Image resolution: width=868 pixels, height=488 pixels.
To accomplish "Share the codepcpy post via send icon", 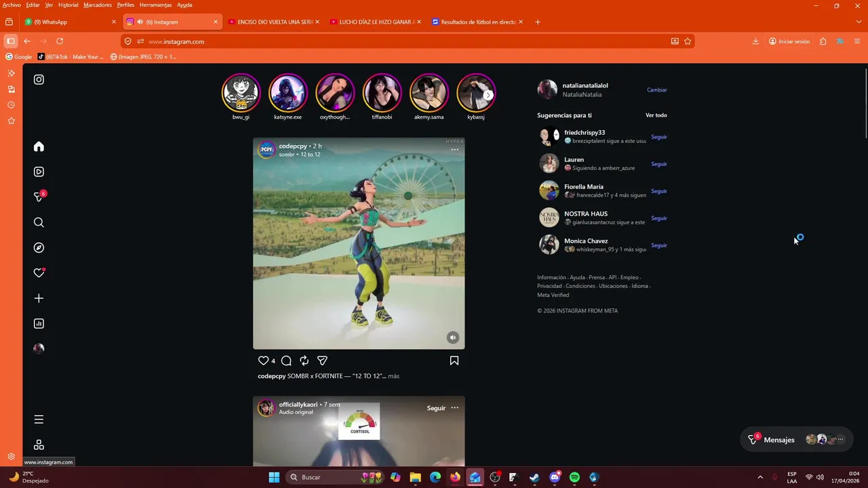I will [x=323, y=361].
